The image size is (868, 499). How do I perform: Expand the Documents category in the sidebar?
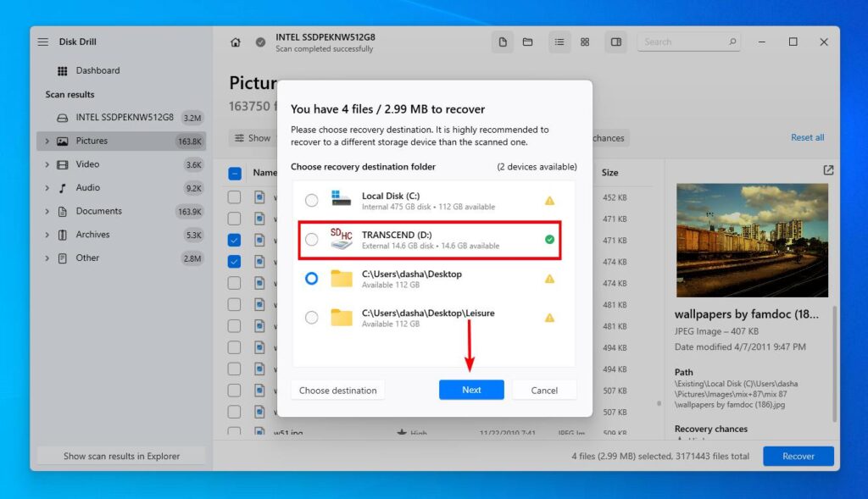(x=48, y=211)
